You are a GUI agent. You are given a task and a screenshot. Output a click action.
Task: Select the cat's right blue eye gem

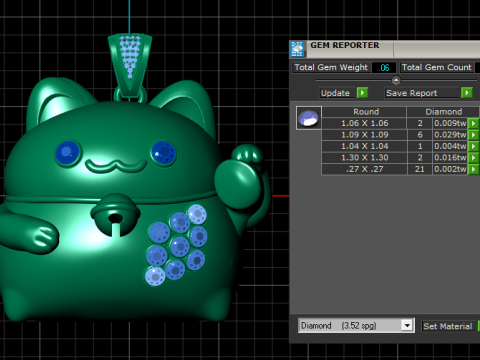coord(163,153)
